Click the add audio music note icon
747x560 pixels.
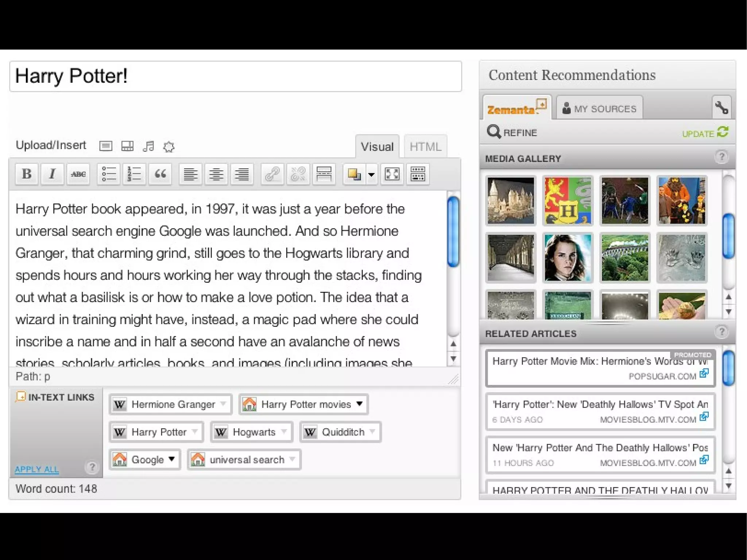pos(148,146)
